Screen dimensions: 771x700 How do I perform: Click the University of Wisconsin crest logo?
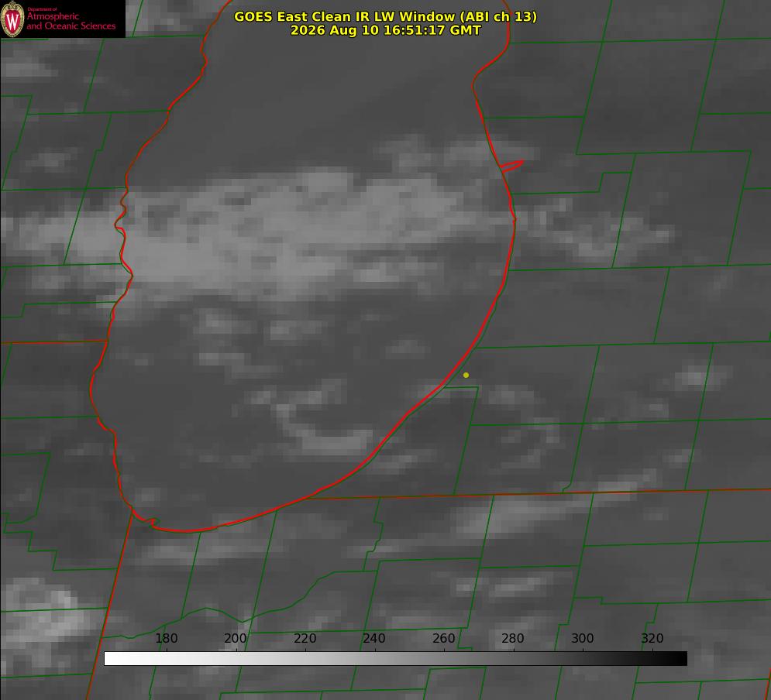pyautogui.click(x=12, y=19)
